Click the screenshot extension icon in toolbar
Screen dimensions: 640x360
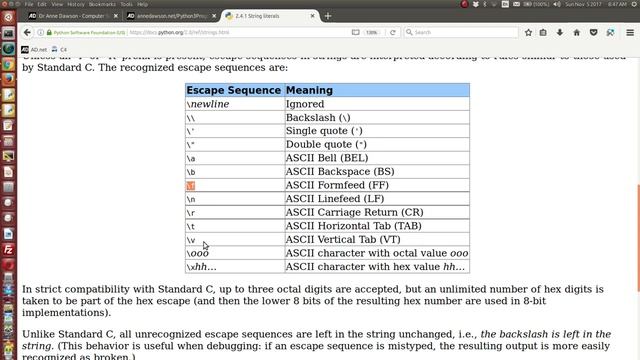pyautogui.click(x=610, y=32)
